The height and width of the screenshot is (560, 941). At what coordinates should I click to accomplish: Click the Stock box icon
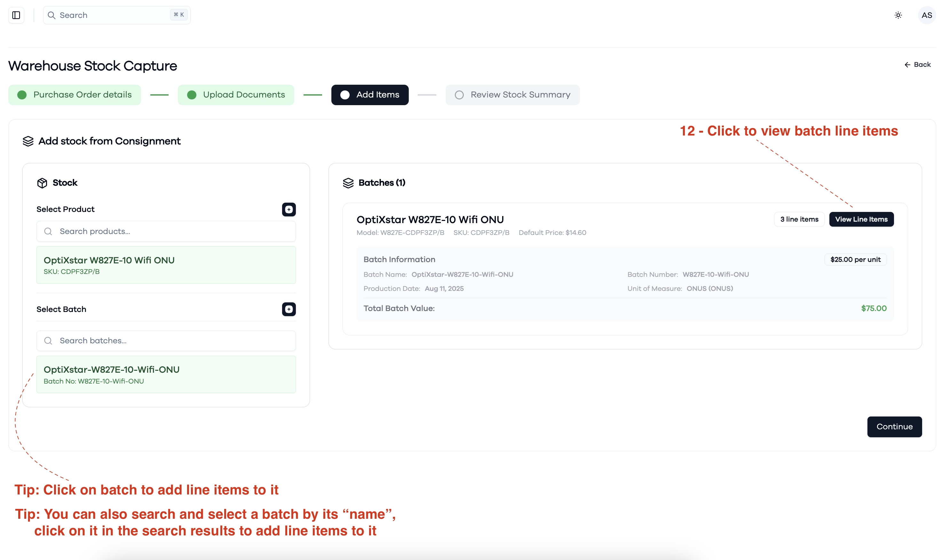coord(42,183)
